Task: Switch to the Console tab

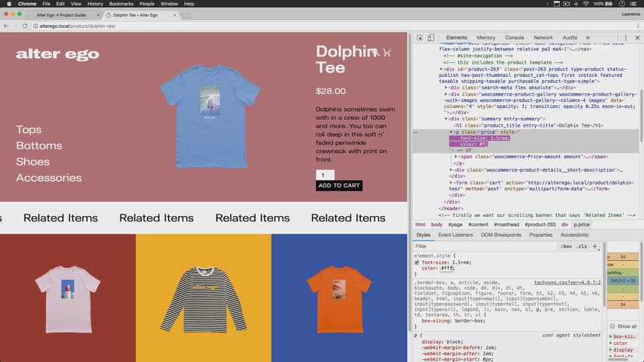Action: [x=514, y=37]
